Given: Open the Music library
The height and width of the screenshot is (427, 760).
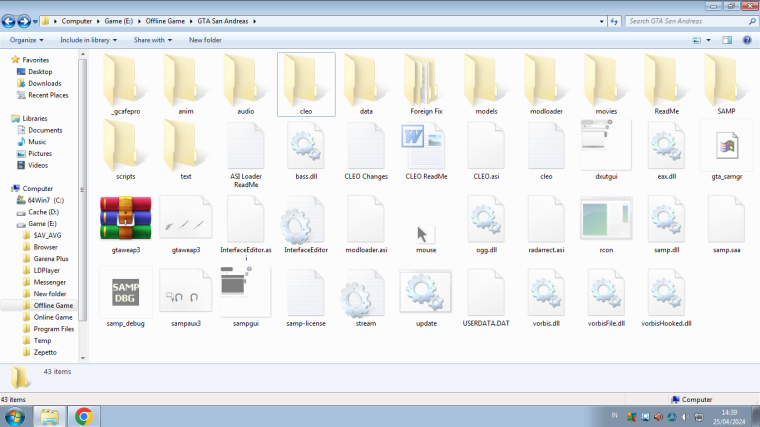Looking at the screenshot, I should [x=37, y=142].
